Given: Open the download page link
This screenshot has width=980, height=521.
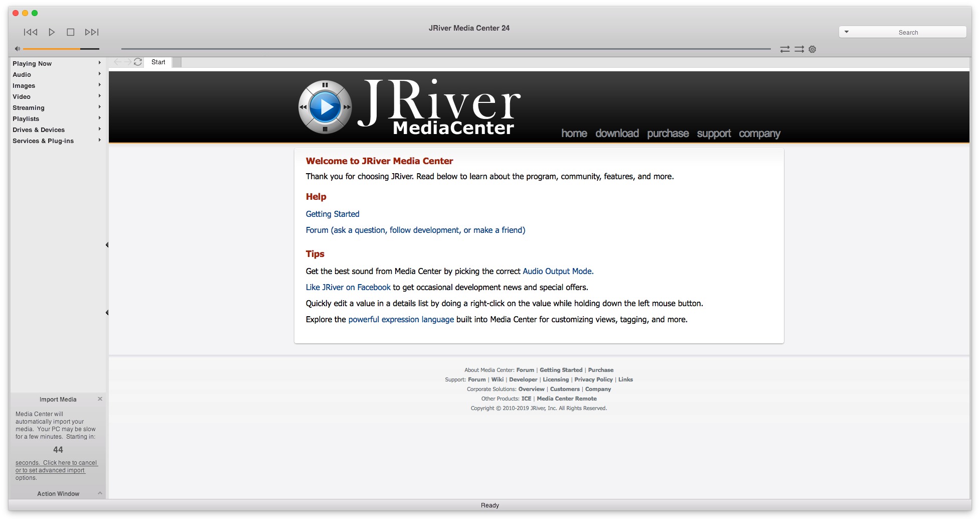Looking at the screenshot, I should tap(617, 134).
